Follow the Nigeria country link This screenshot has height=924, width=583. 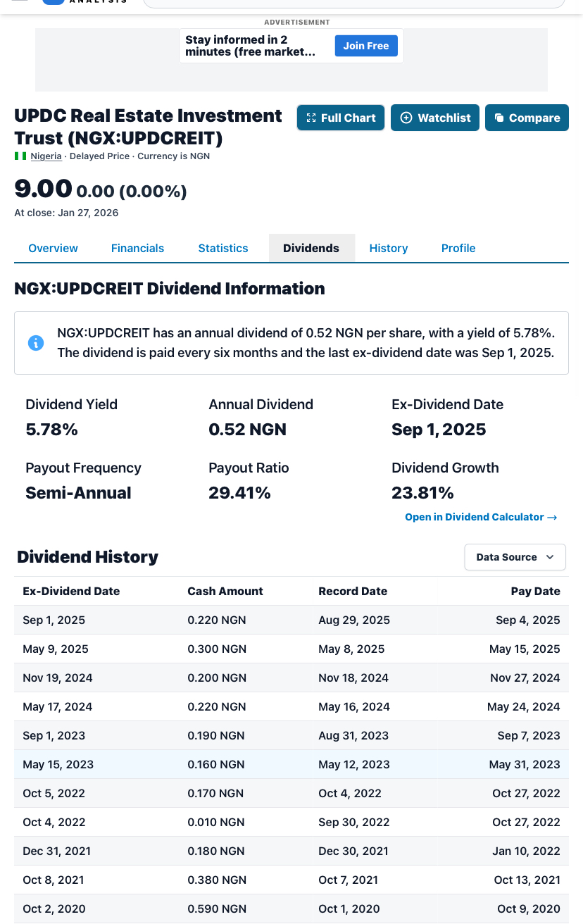tap(46, 156)
